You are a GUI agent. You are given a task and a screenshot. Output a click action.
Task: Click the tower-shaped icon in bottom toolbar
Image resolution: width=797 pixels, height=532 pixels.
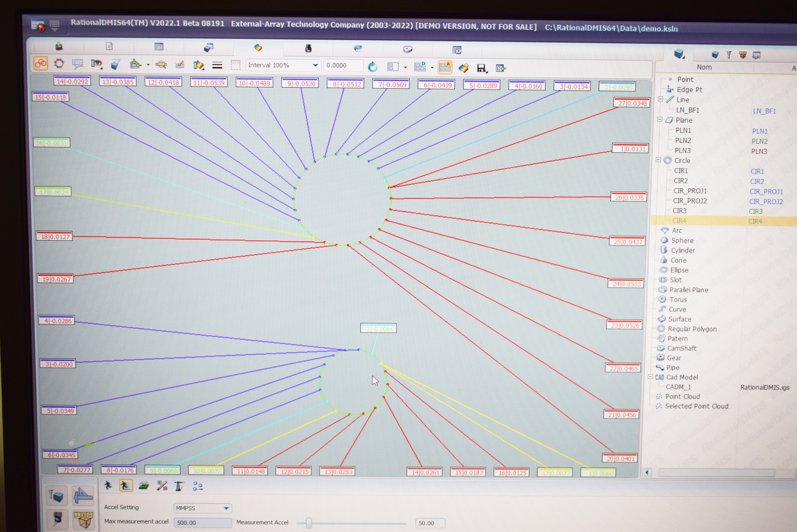179,486
